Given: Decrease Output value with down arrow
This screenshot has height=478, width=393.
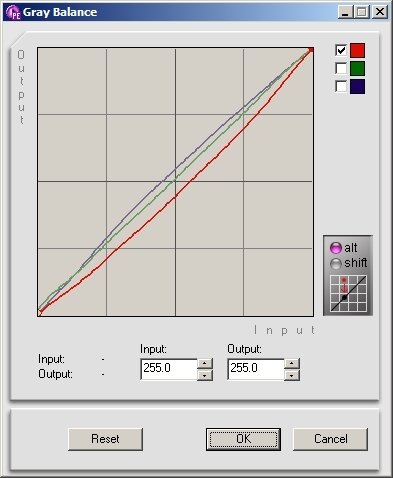Looking at the screenshot, I should click(292, 375).
